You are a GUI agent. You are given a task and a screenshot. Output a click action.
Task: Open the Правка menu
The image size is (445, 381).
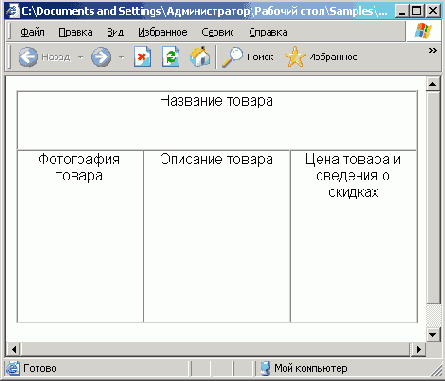pyautogui.click(x=76, y=32)
